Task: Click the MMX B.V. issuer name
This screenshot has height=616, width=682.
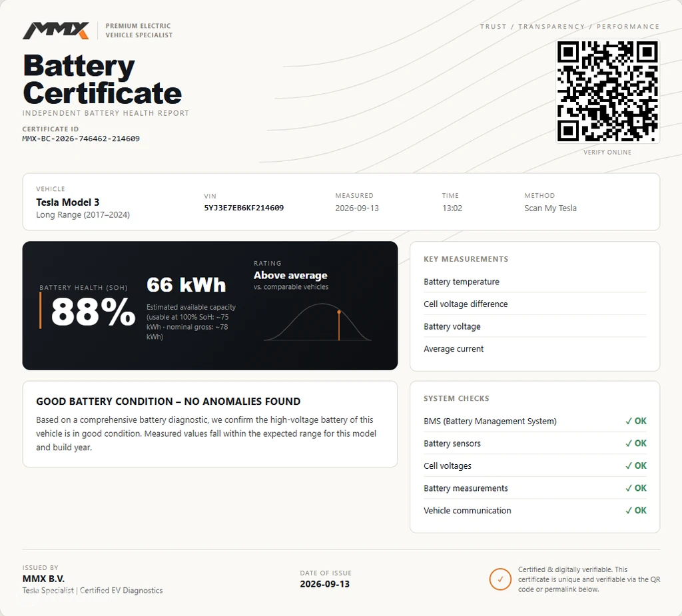Action: point(43,579)
